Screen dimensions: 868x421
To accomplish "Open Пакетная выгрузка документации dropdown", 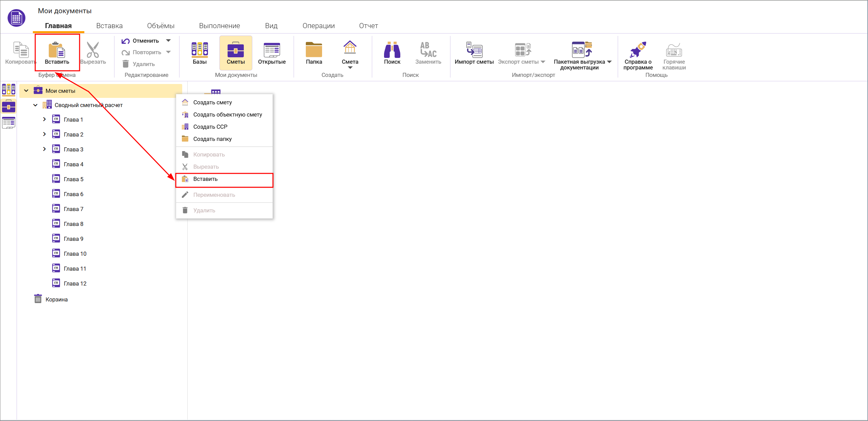I will click(609, 62).
